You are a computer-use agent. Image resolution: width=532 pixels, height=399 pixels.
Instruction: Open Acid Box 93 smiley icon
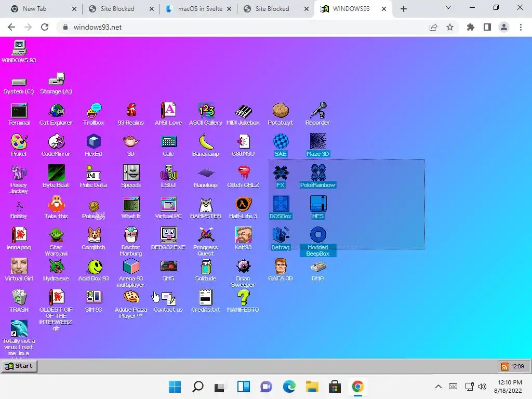coord(94,270)
